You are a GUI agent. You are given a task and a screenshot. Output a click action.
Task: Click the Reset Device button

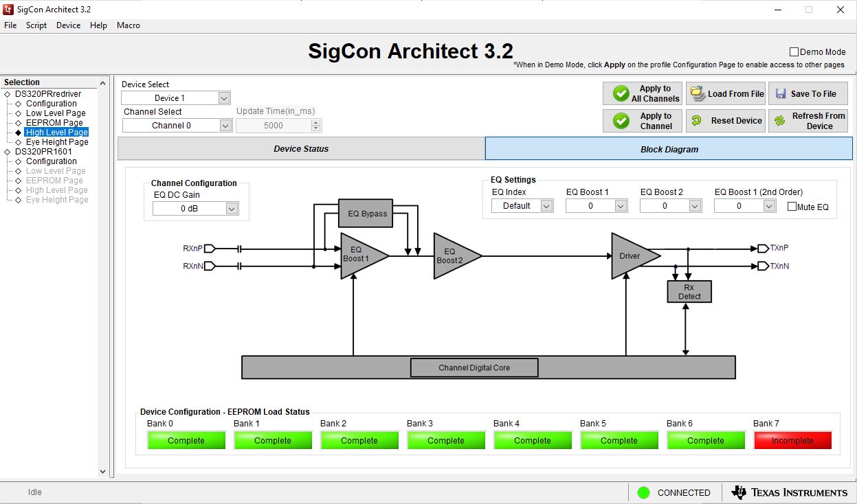tap(726, 121)
